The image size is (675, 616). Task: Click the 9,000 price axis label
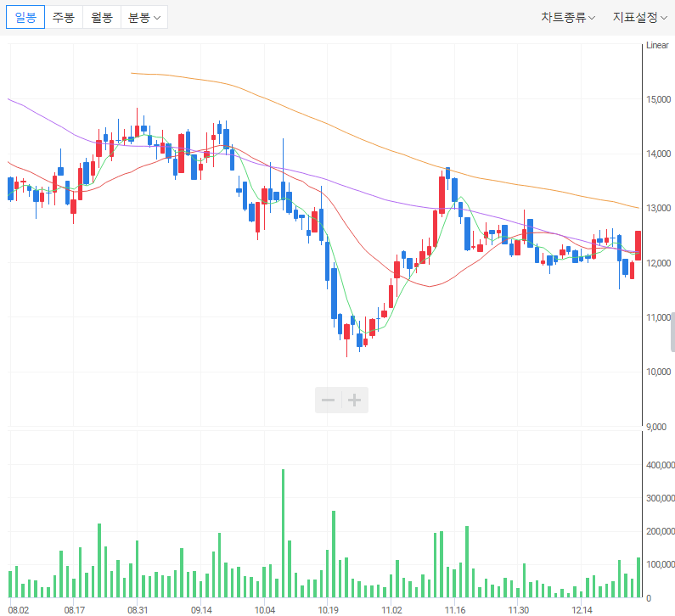point(656,427)
